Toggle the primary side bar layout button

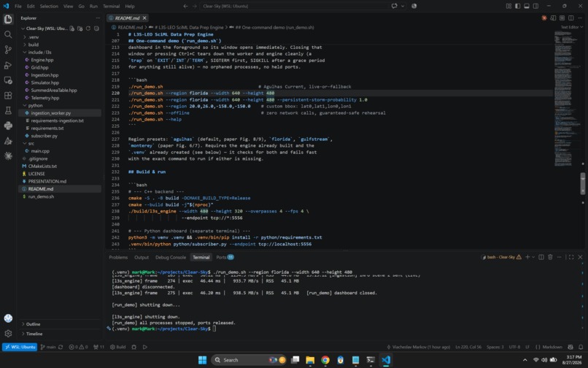point(517,6)
